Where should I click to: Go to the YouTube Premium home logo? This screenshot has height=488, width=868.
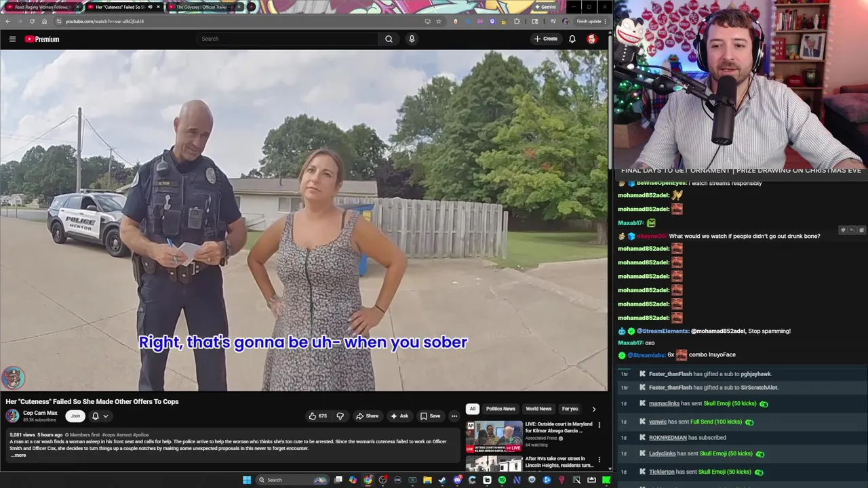[42, 39]
